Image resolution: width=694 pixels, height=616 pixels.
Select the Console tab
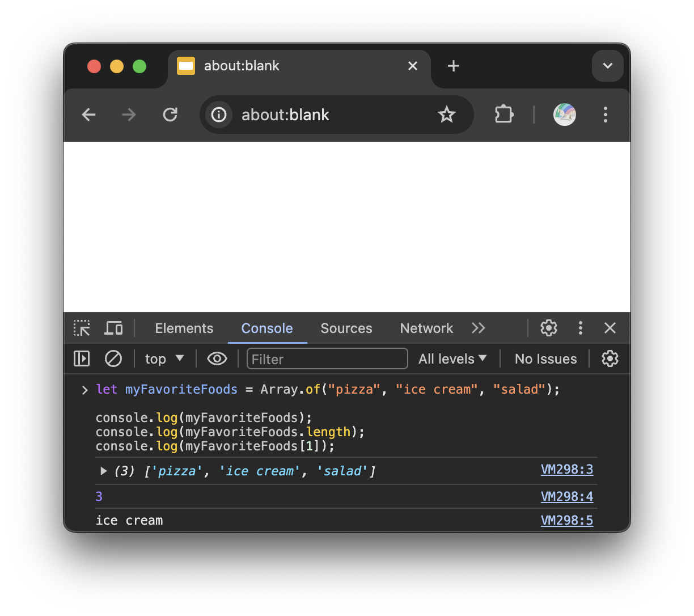click(x=267, y=328)
